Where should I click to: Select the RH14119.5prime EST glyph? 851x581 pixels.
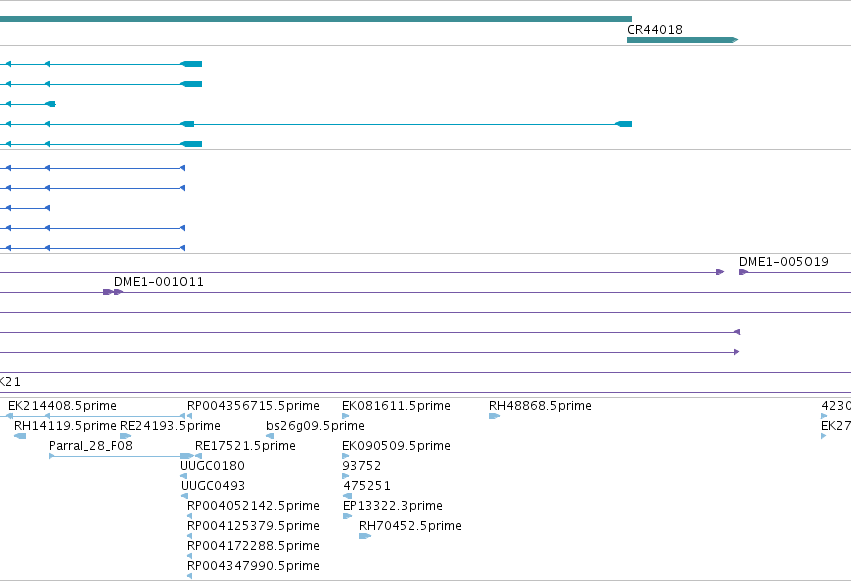point(20,436)
